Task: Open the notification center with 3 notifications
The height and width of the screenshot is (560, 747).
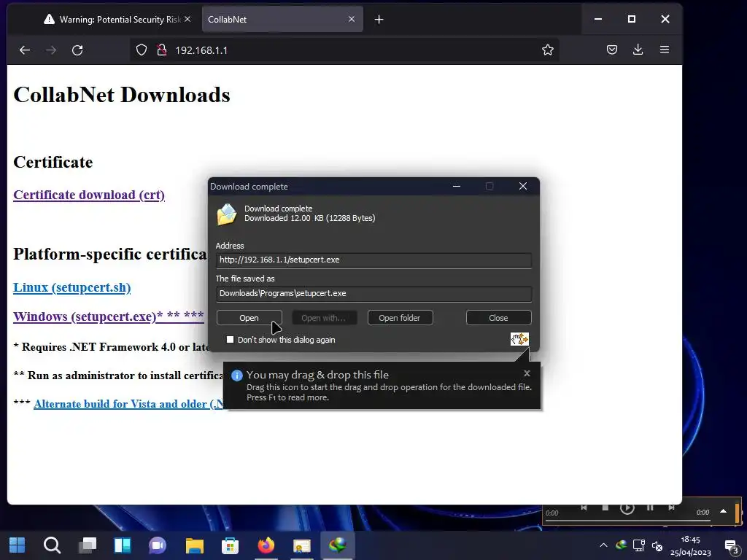Action: tap(732, 546)
